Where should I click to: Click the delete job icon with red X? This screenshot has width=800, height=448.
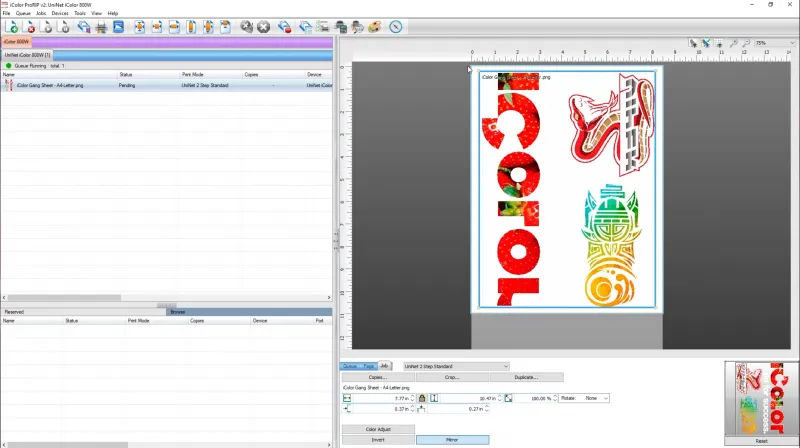pyautogui.click(x=29, y=27)
